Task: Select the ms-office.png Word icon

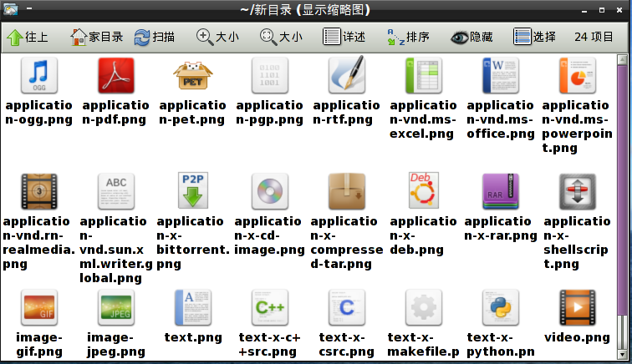Action: [501, 75]
